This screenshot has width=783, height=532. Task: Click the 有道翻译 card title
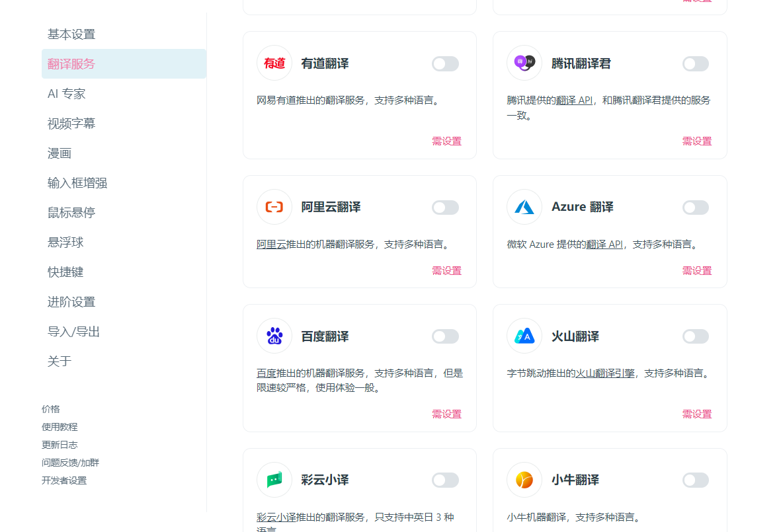[325, 64]
